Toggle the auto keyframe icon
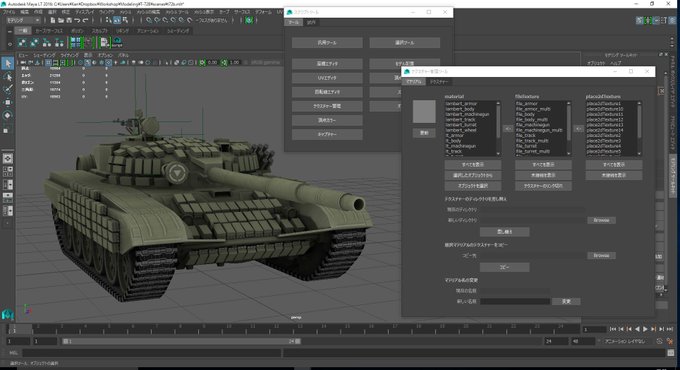The image size is (680, 370). pyautogui.click(x=660, y=341)
